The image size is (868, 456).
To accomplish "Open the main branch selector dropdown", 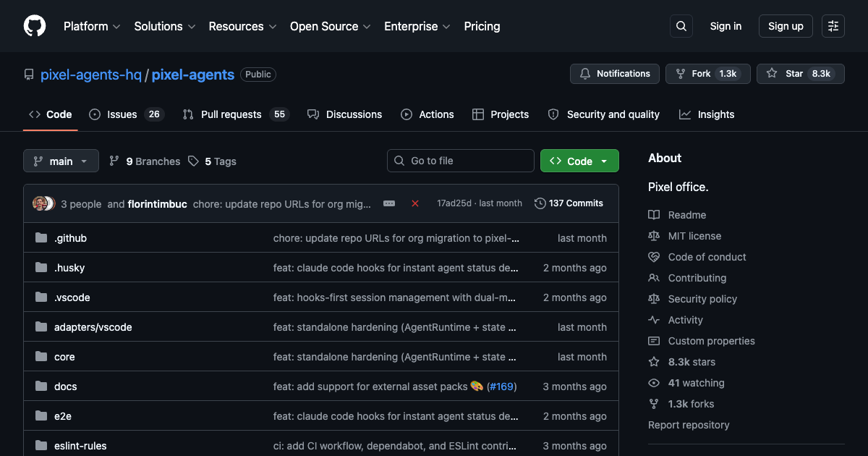I will point(61,161).
